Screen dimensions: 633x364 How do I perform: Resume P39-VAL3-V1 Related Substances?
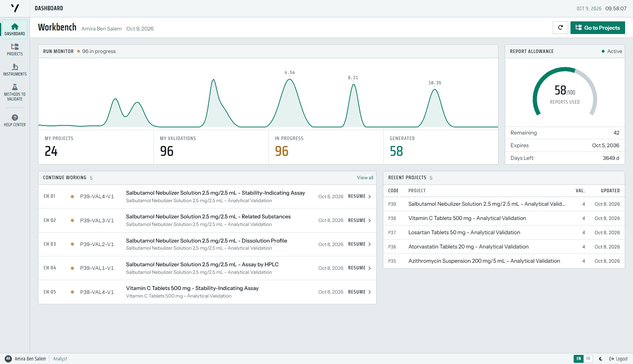pos(360,220)
